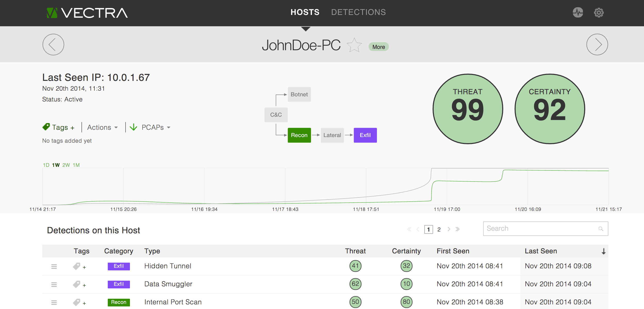The width and height of the screenshot is (644, 309).
Task: Open the settings gear icon
Action: [x=599, y=12]
